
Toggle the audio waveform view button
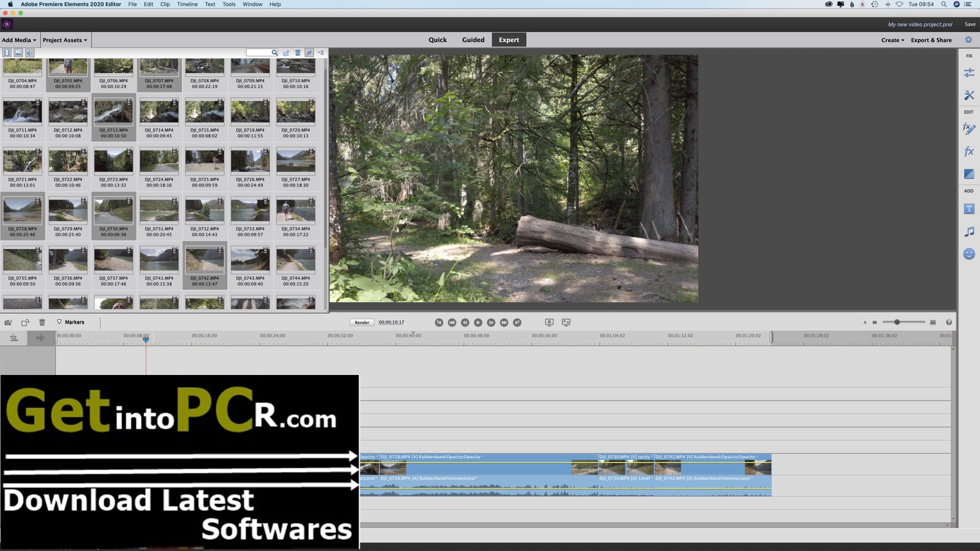(x=41, y=338)
